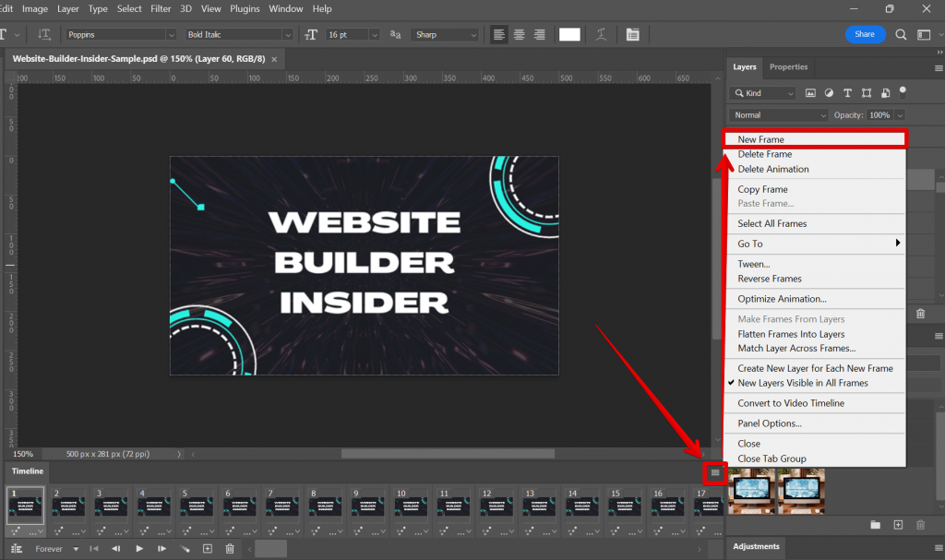Select frame 9 thumbnail in the timeline
This screenshot has width=945, height=560.
367,507
